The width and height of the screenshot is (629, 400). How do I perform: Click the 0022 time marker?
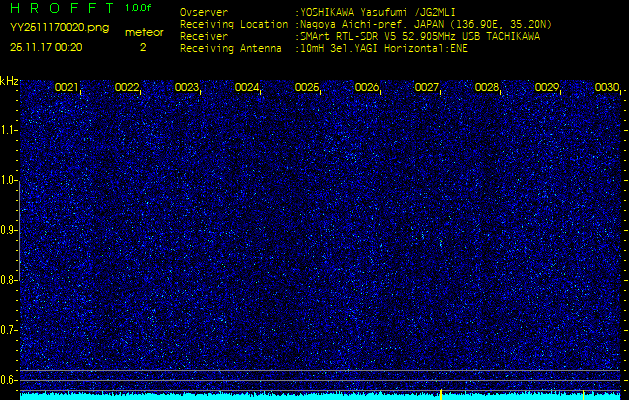(x=127, y=88)
